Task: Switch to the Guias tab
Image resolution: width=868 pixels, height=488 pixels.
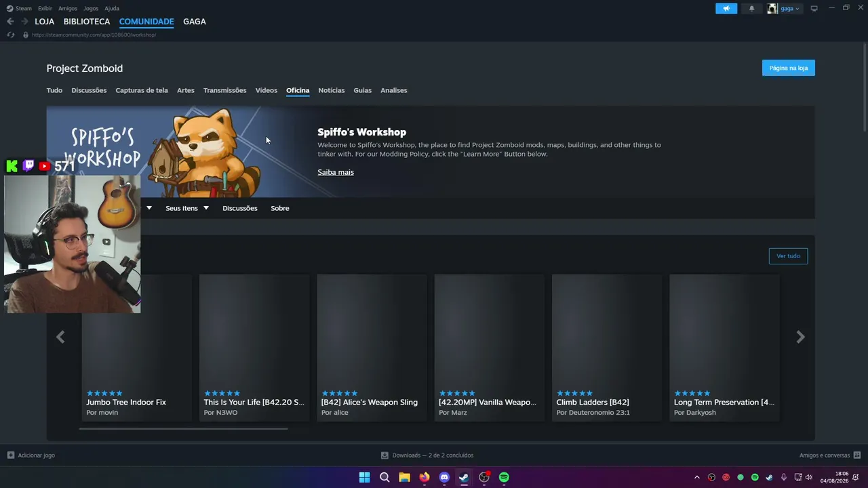Action: pos(363,90)
